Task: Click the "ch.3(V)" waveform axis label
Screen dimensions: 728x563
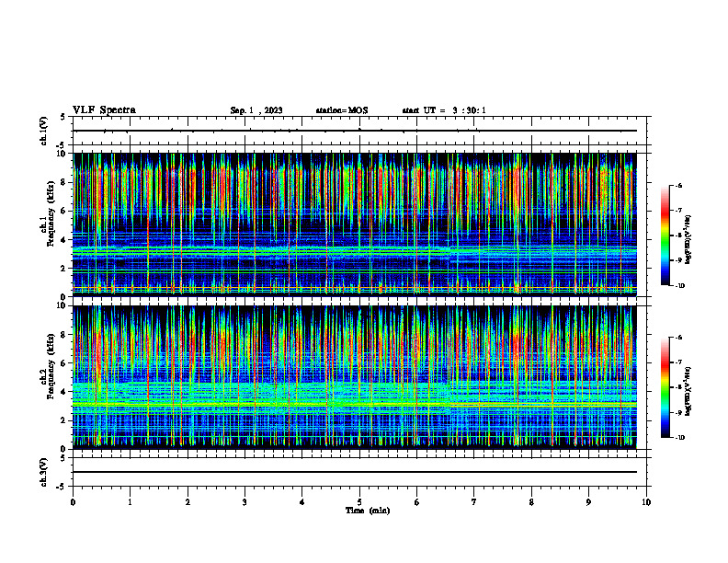Action: [44, 472]
